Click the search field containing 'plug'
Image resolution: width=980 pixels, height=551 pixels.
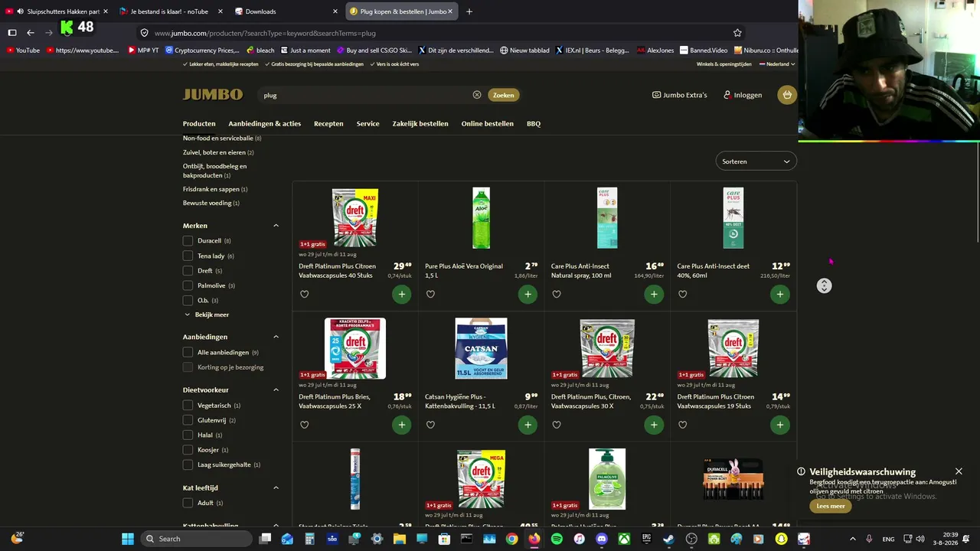364,95
